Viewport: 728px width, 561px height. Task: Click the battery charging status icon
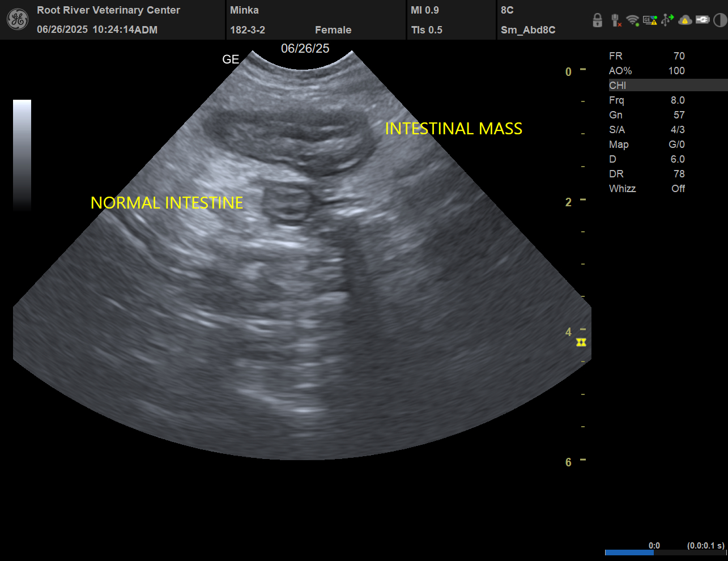pyautogui.click(x=703, y=20)
